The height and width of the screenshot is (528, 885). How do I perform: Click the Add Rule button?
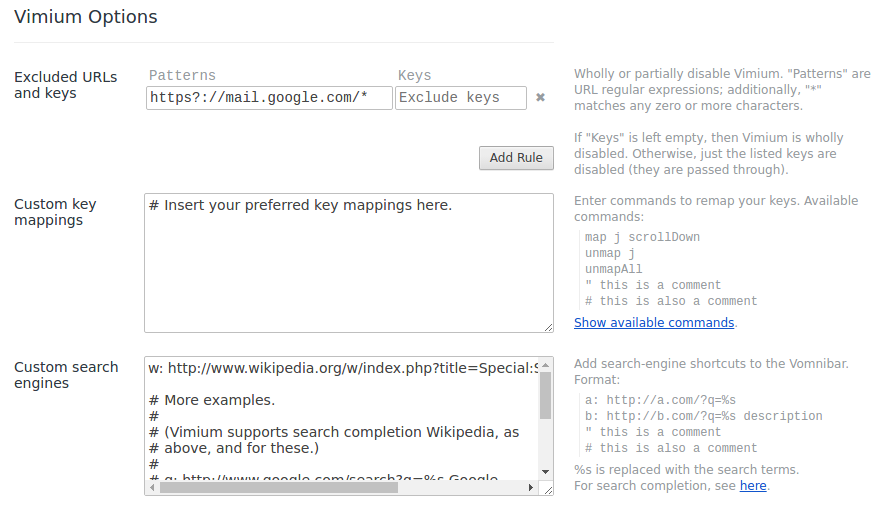point(516,158)
